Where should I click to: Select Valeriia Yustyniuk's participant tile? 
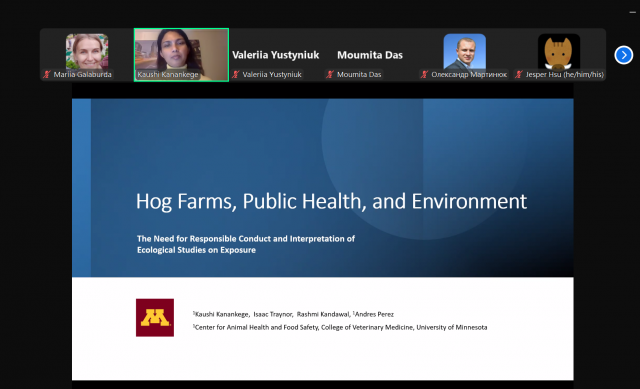tap(276, 55)
